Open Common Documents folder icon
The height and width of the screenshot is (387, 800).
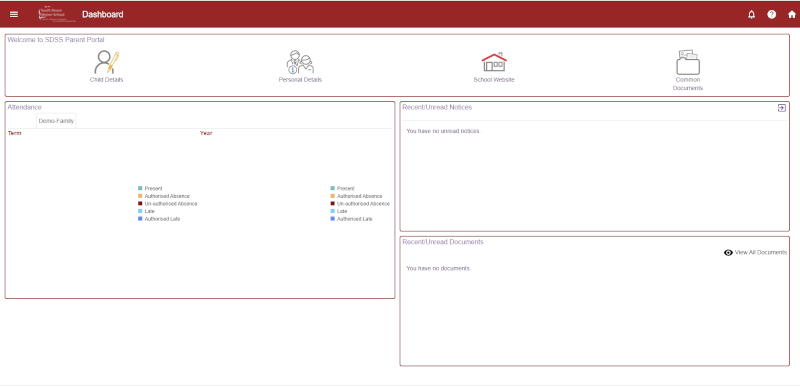pos(688,62)
